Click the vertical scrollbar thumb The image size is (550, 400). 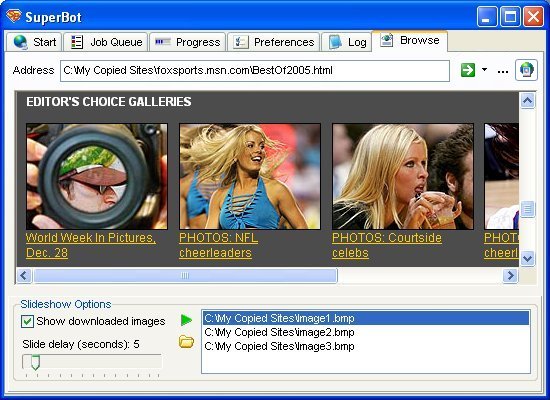[x=528, y=209]
